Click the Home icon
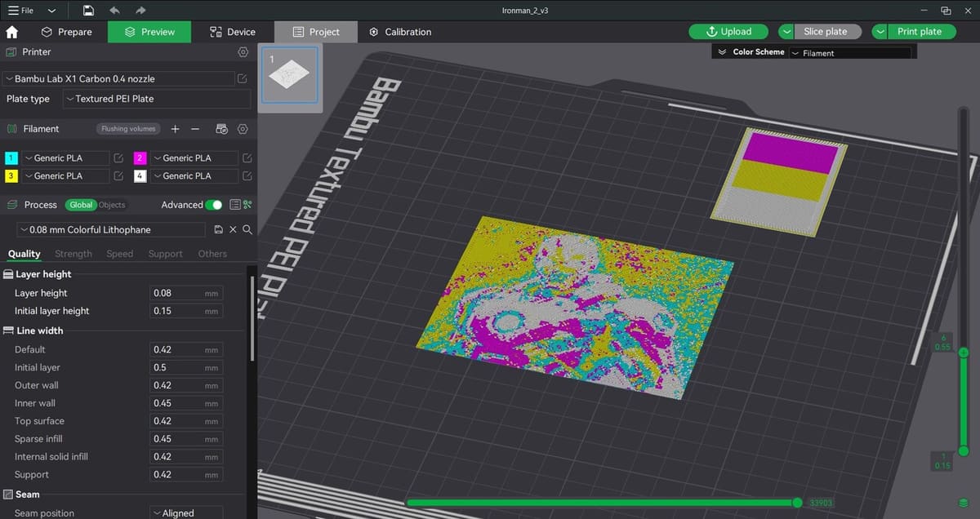Image resolution: width=980 pixels, height=519 pixels. 12,32
